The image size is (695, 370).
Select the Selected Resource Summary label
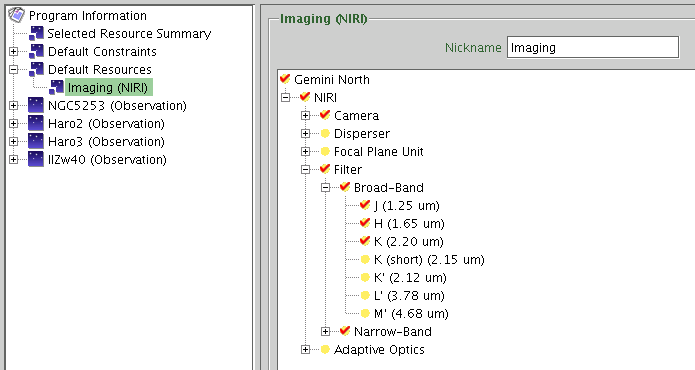click(x=129, y=34)
